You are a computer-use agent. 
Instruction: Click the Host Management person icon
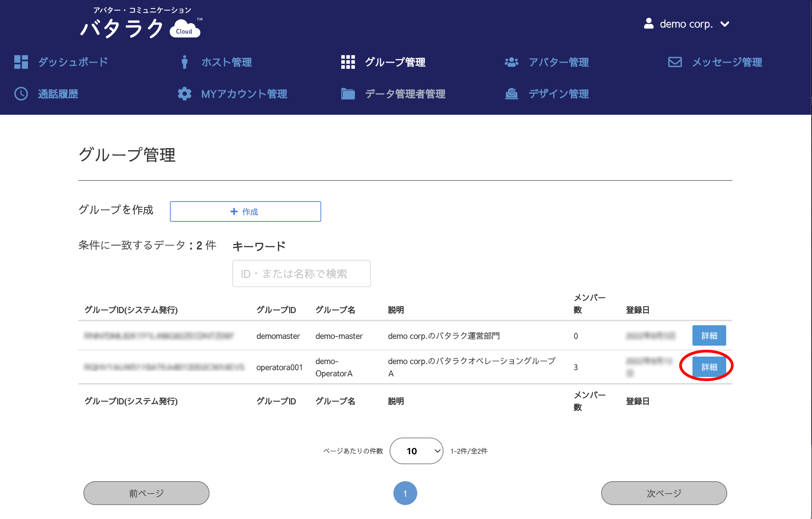coord(184,62)
